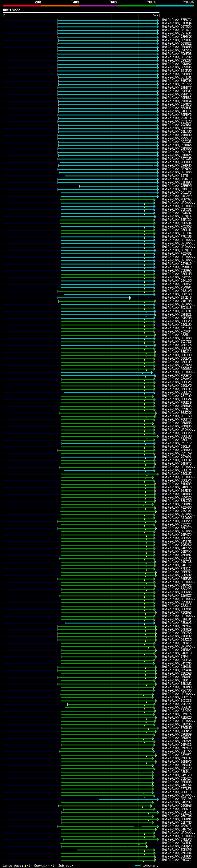This screenshot has height=868, width=197.
Task: Click the cyan =100char. scale legend
Action: [147, 866]
